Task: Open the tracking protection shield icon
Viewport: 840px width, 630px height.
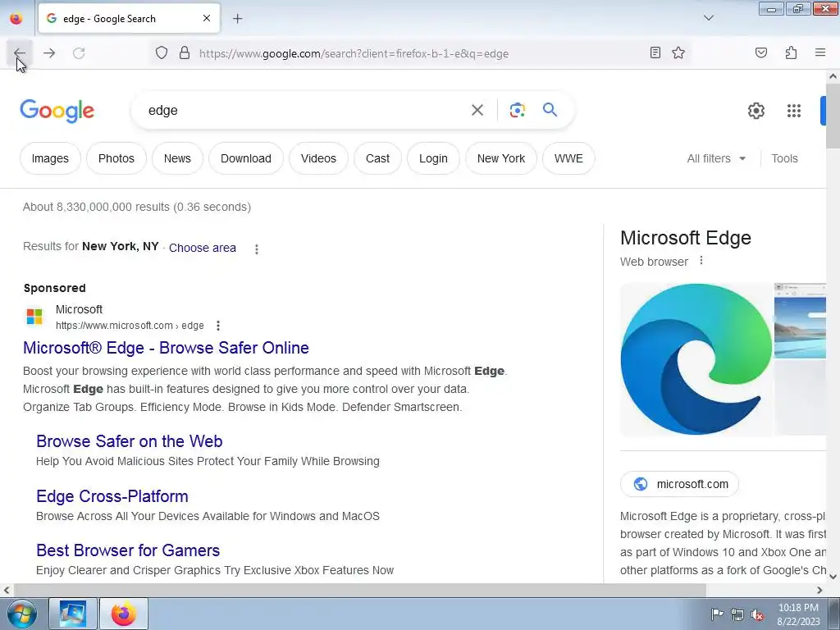Action: pyautogui.click(x=162, y=53)
